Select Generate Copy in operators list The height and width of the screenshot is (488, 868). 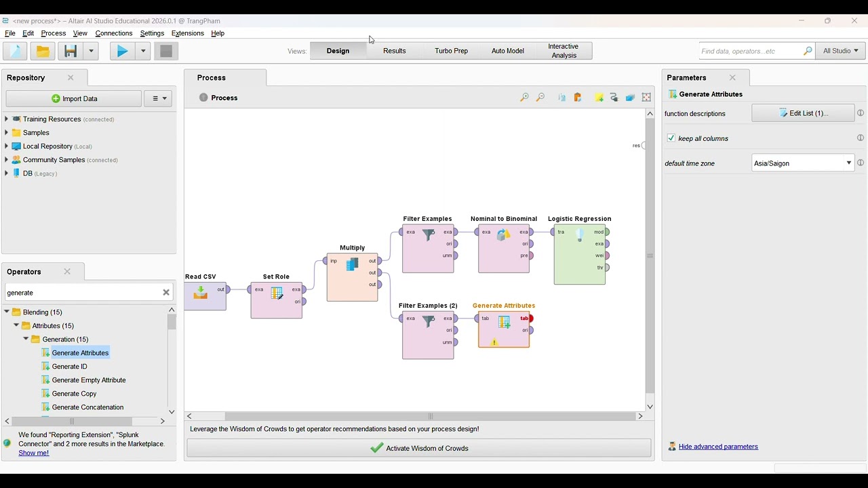pyautogui.click(x=75, y=394)
